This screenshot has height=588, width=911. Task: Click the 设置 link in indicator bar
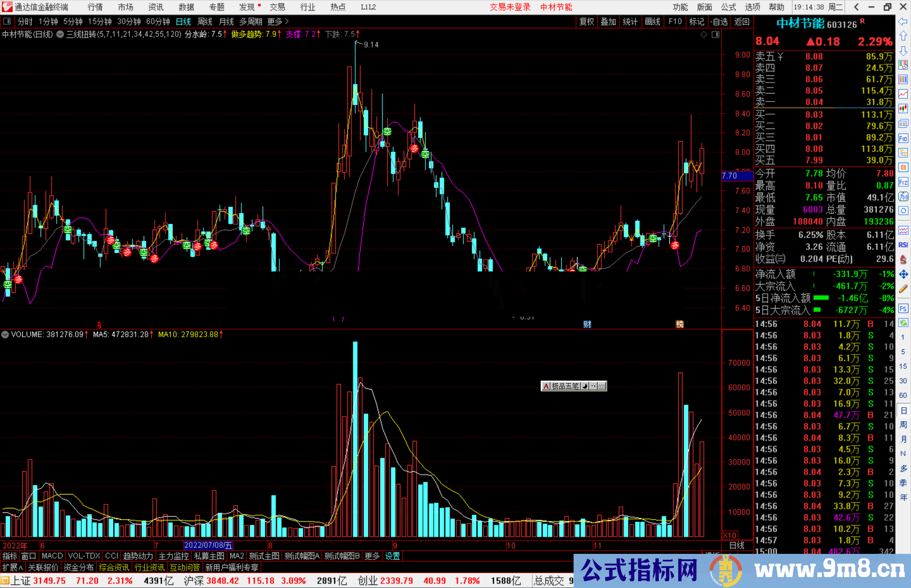[x=392, y=556]
